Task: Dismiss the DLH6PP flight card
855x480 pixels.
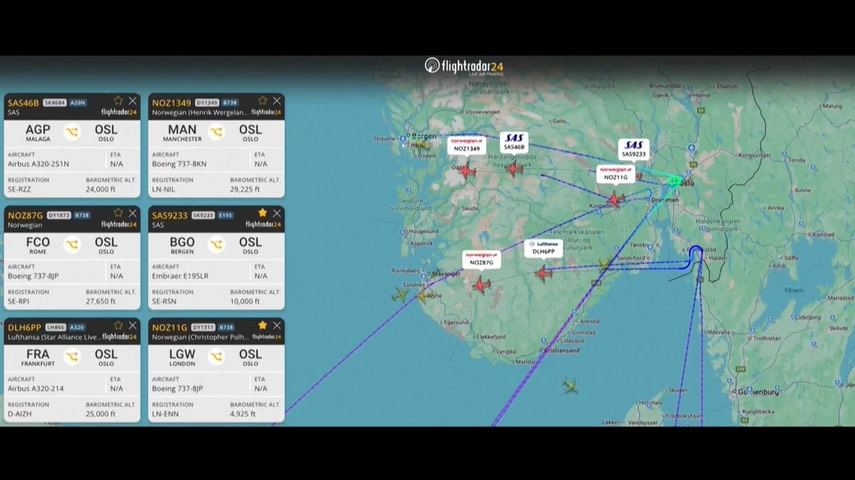Action: [133, 325]
